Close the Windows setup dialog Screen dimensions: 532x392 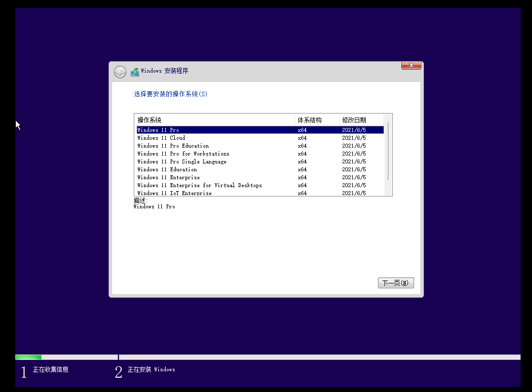(411, 66)
